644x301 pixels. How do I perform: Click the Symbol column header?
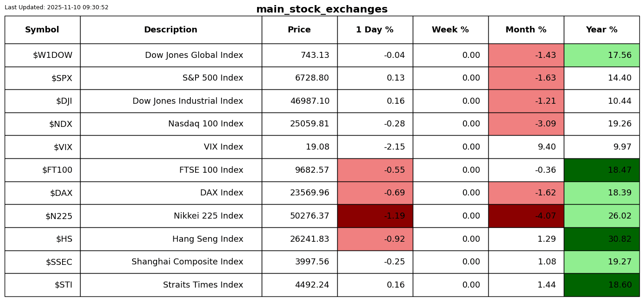point(42,30)
